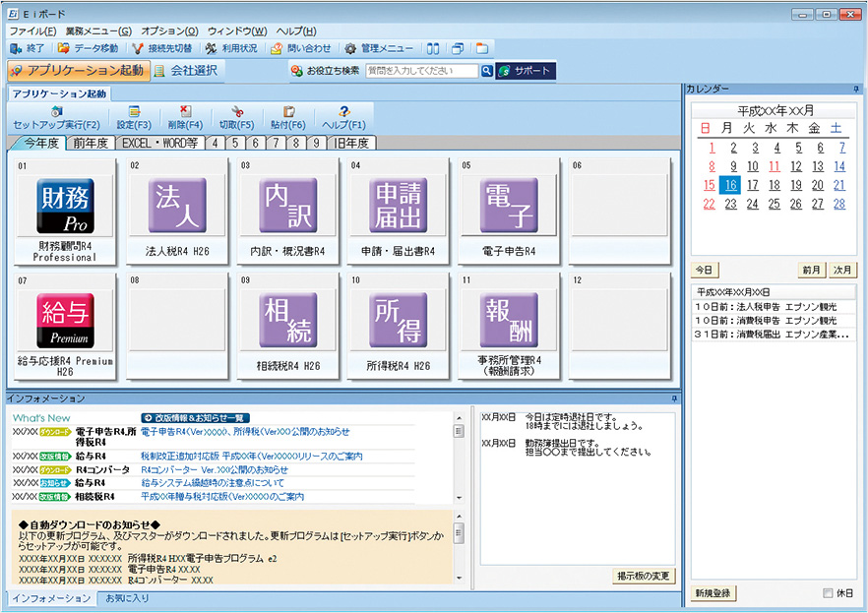Screen dimensions: 868x613
Task: Open the 法人税R4 H26 application
Action: tap(178, 206)
